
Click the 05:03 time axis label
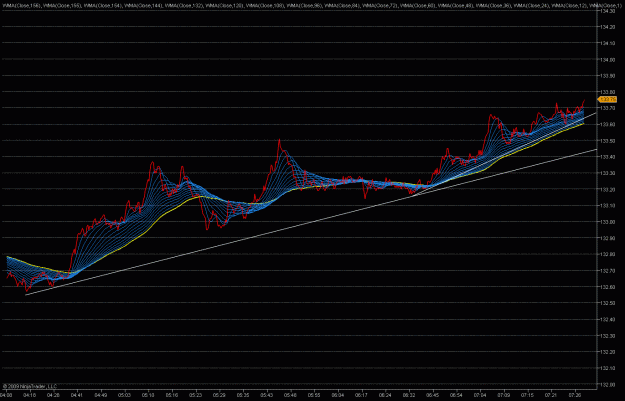[124, 395]
